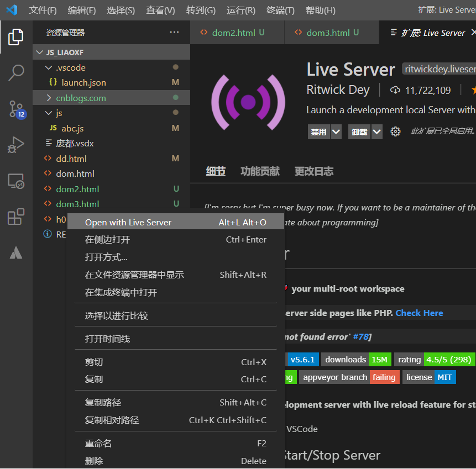Image resolution: width=476 pixels, height=469 pixels.
Task: Click the 卸载 uninstall button
Action: click(359, 131)
